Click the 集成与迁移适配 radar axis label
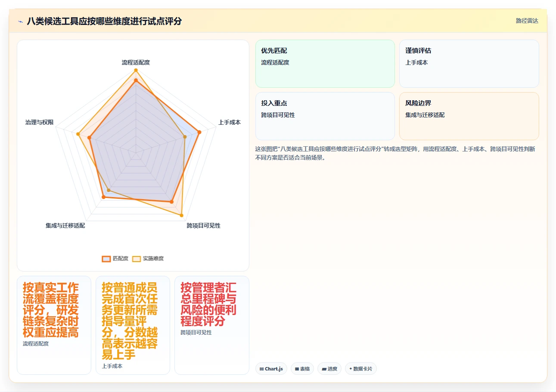The width and height of the screenshot is (556, 392). [x=65, y=225]
